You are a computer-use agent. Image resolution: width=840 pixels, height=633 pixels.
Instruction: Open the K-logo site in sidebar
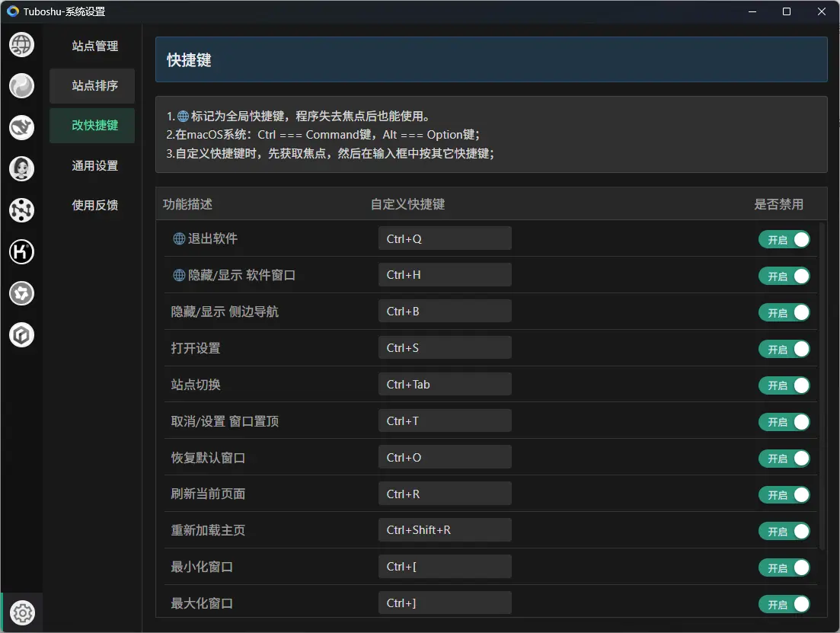pyautogui.click(x=21, y=251)
